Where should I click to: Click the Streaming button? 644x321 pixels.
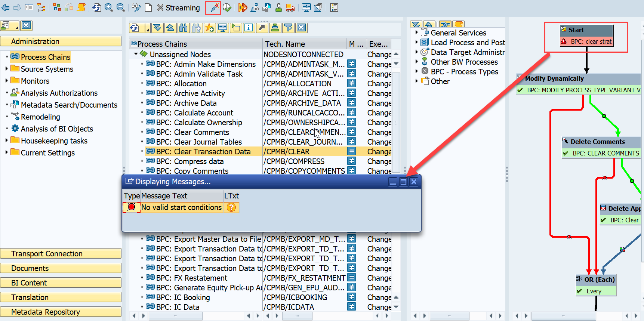click(x=179, y=7)
